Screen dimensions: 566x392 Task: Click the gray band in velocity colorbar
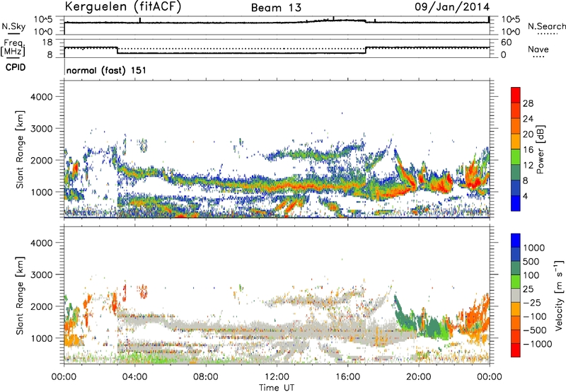516,295
